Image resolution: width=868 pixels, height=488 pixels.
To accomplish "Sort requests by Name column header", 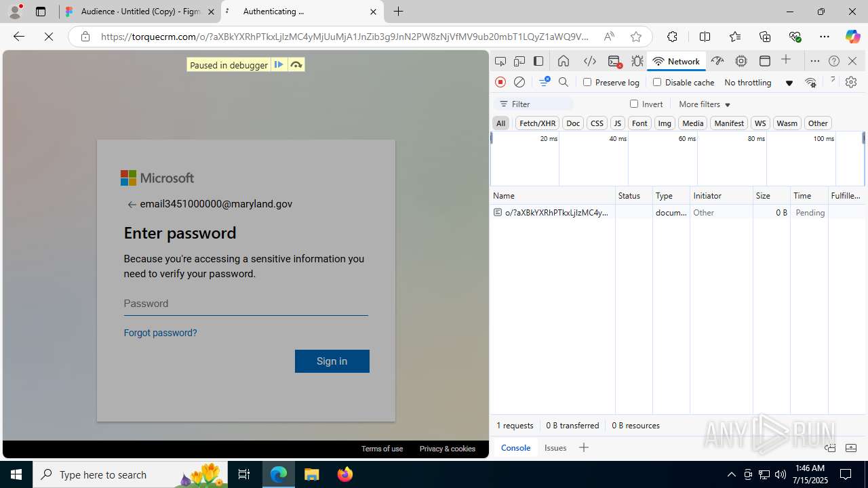I will tap(553, 195).
